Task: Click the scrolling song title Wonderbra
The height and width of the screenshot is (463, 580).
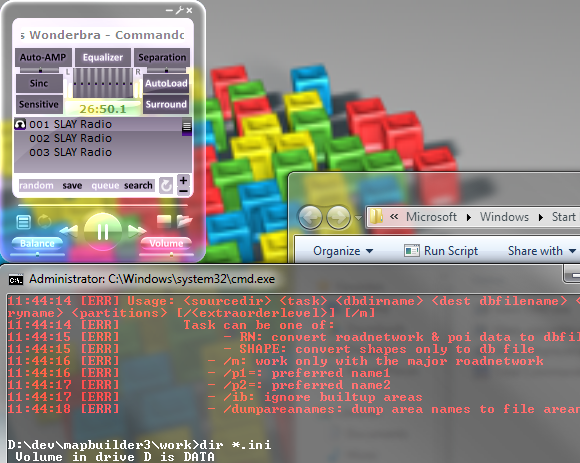Action: [x=103, y=35]
